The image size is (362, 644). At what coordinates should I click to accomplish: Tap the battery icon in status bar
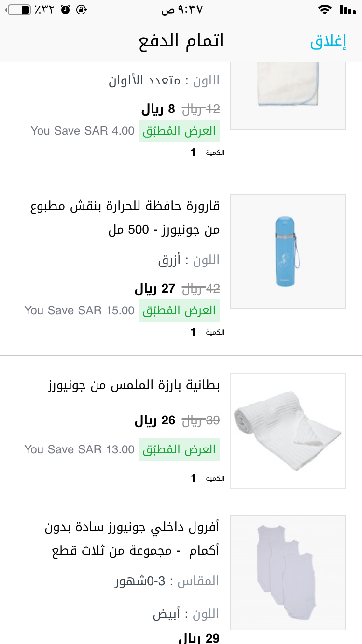(x=19, y=10)
